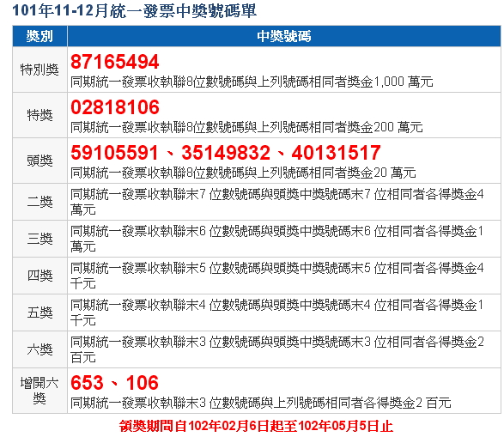
Task: Select the 五獎 row label
Action: point(39,313)
